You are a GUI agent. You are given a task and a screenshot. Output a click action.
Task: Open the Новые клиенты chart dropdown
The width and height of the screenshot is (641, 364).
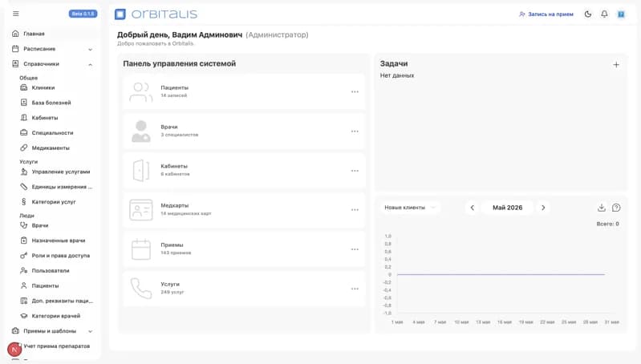coord(410,208)
